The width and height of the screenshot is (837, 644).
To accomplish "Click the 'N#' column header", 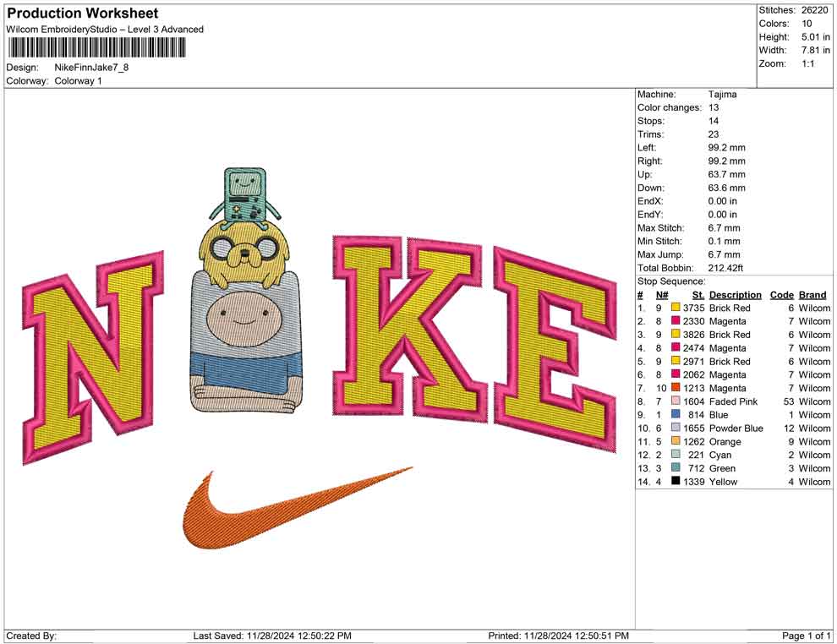I will tap(662, 295).
